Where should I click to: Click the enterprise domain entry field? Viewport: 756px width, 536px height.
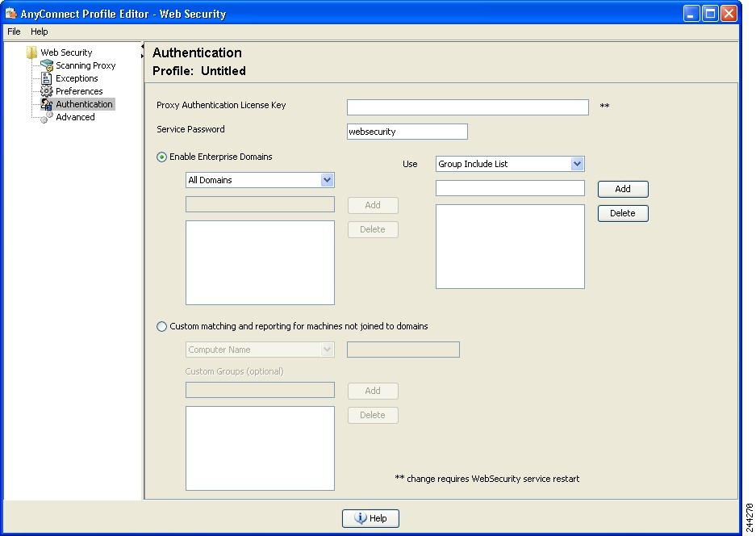click(260, 204)
